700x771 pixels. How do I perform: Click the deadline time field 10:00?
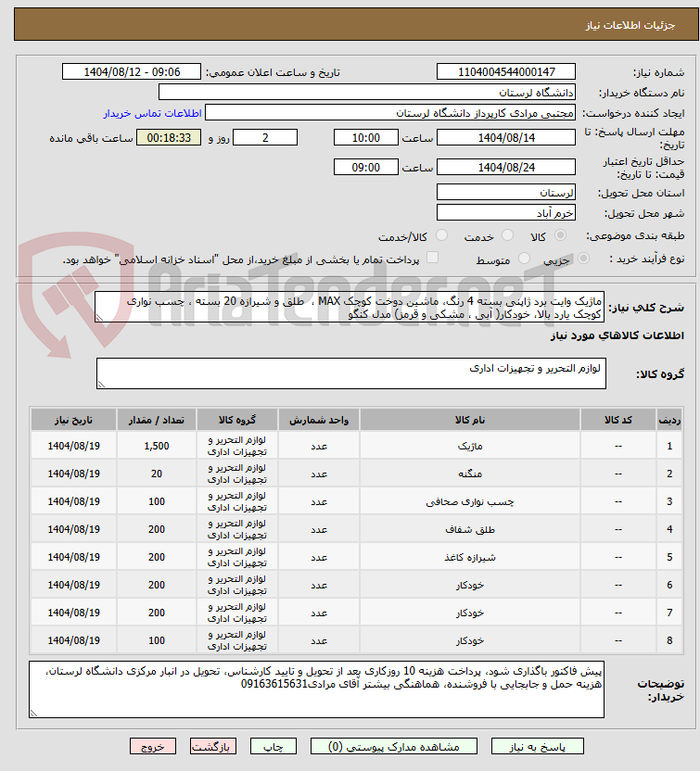366,137
